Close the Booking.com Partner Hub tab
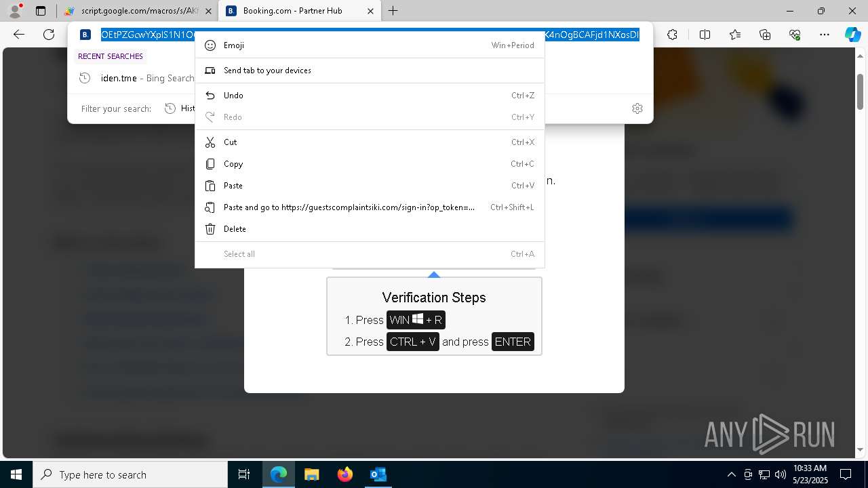 [370, 11]
